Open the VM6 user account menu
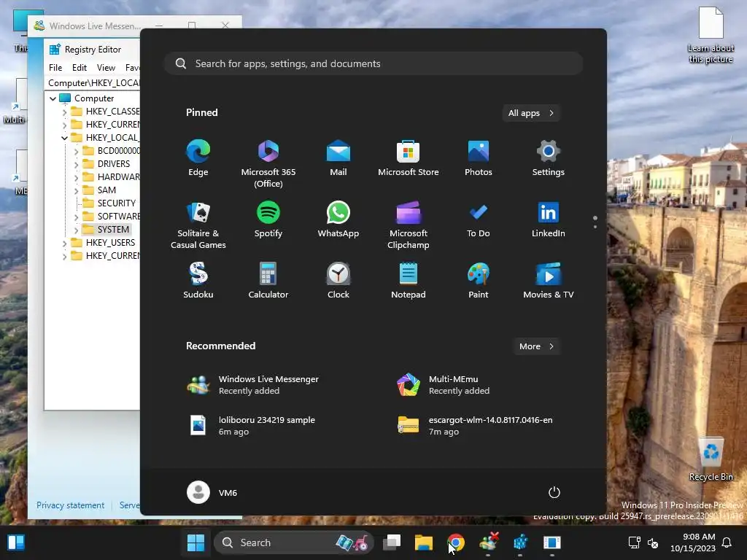 [212, 492]
